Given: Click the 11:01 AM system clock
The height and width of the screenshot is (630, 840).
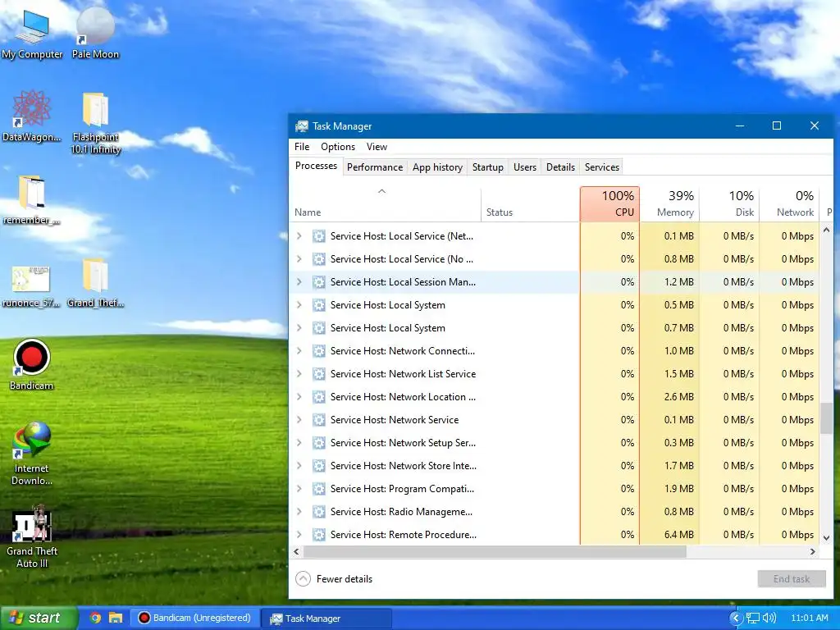Looking at the screenshot, I should pos(810,618).
